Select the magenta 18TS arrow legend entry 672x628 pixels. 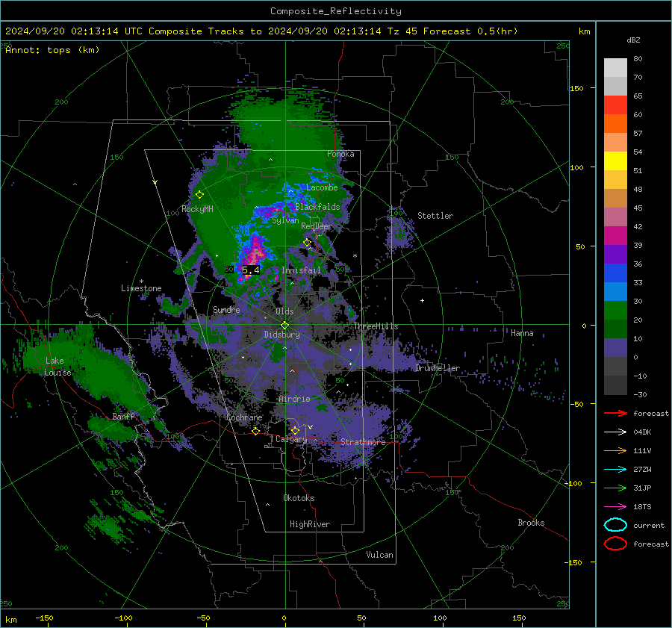click(x=615, y=507)
